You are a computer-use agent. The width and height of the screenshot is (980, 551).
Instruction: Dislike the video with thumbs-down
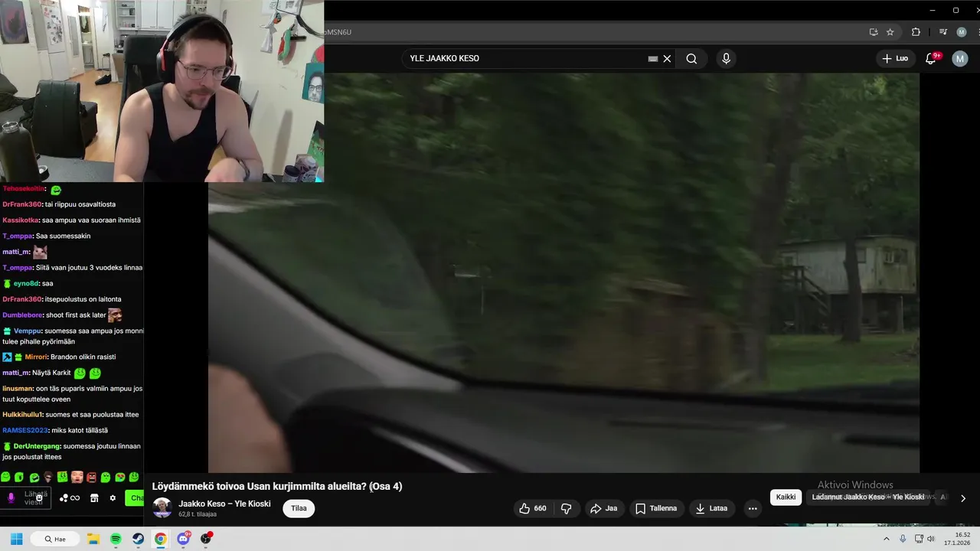567,508
